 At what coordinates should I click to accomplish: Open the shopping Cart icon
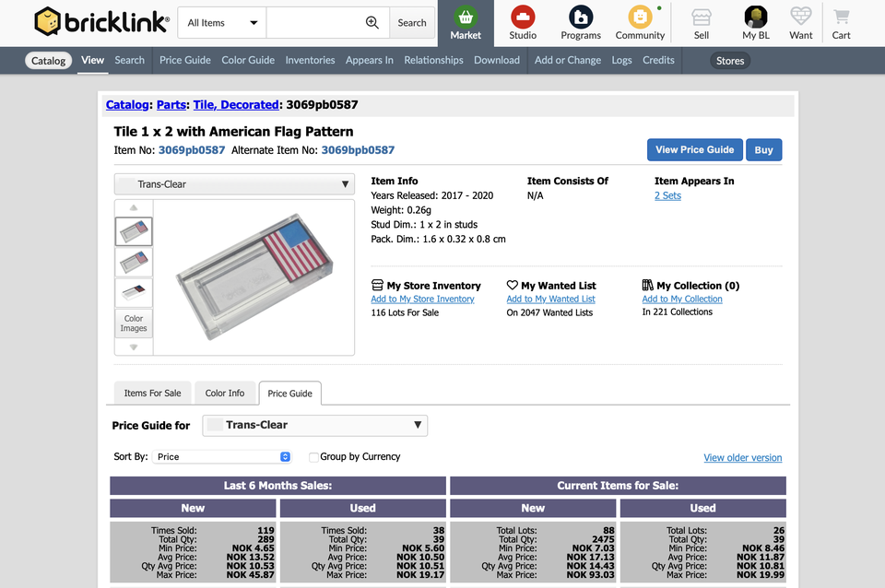coord(841,17)
